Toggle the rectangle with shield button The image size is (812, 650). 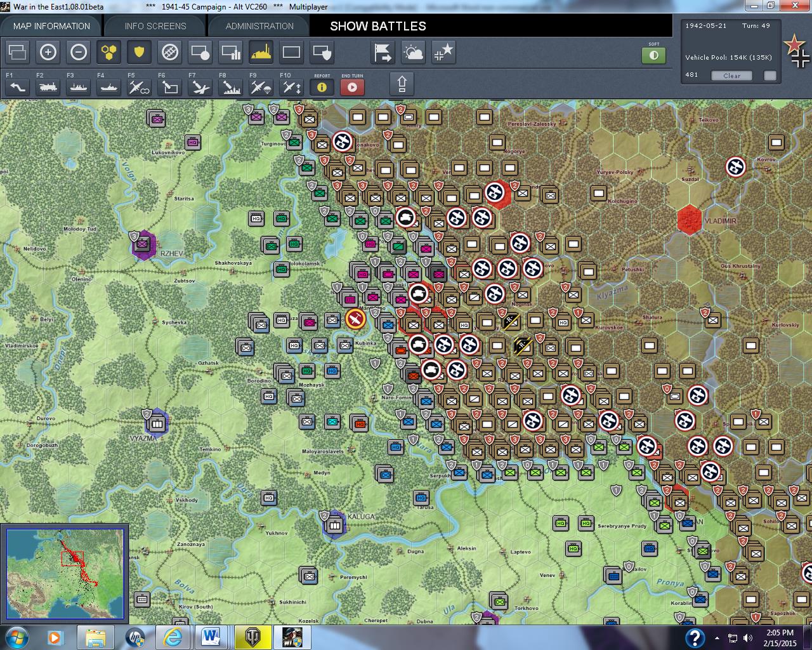322,52
